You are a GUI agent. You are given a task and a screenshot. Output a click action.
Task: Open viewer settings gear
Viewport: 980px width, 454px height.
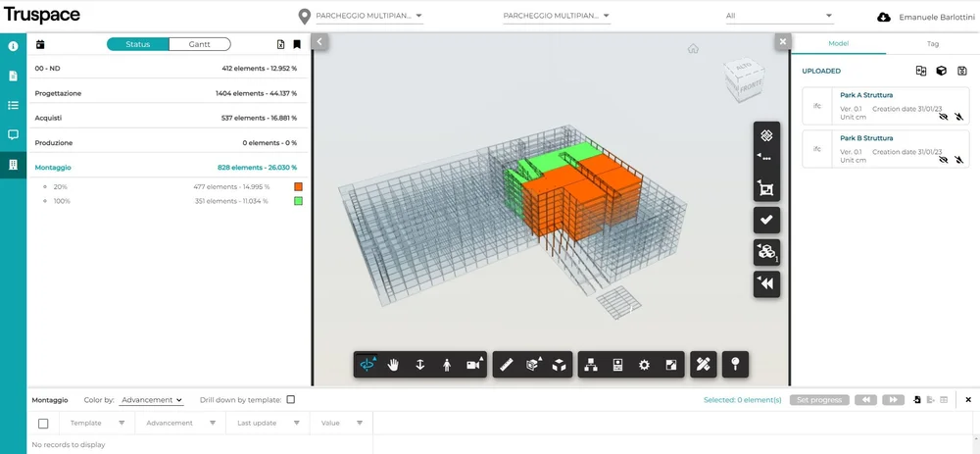coord(645,365)
